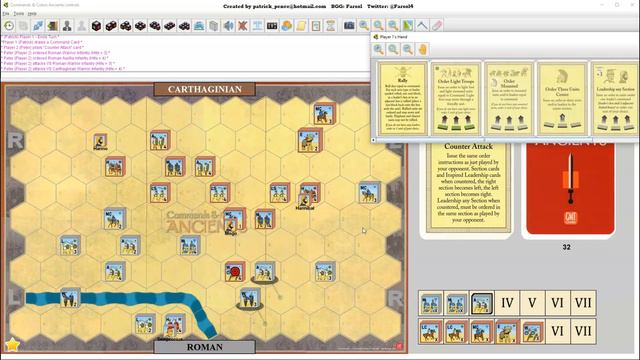Click the red X toolbar icon

click(x=243, y=26)
